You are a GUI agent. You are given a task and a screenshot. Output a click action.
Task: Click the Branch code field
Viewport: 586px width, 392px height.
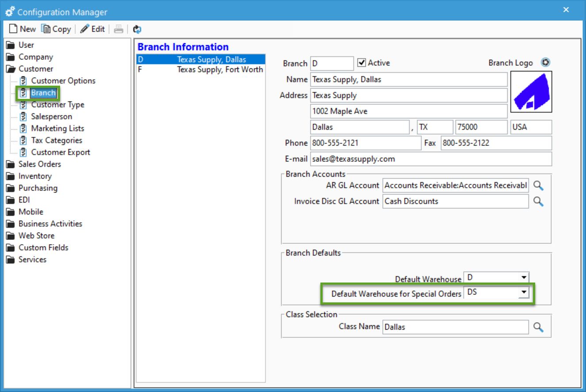coord(332,64)
